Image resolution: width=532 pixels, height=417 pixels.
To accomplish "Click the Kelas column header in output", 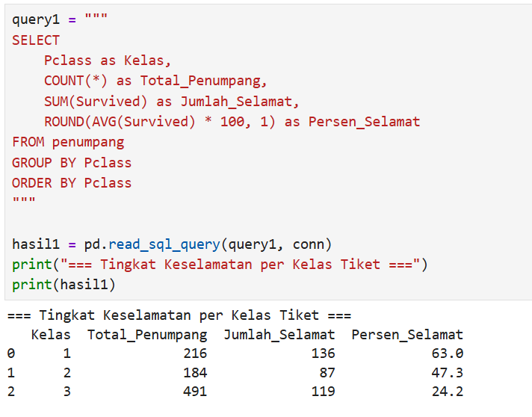I will pos(51,335).
